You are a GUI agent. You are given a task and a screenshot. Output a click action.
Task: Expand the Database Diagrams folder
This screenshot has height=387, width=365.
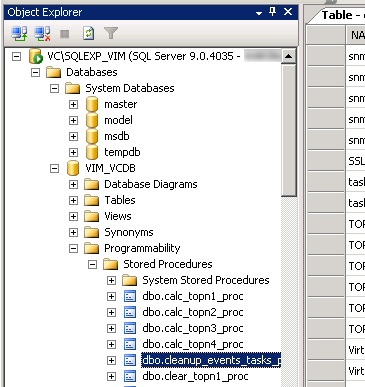73,184
